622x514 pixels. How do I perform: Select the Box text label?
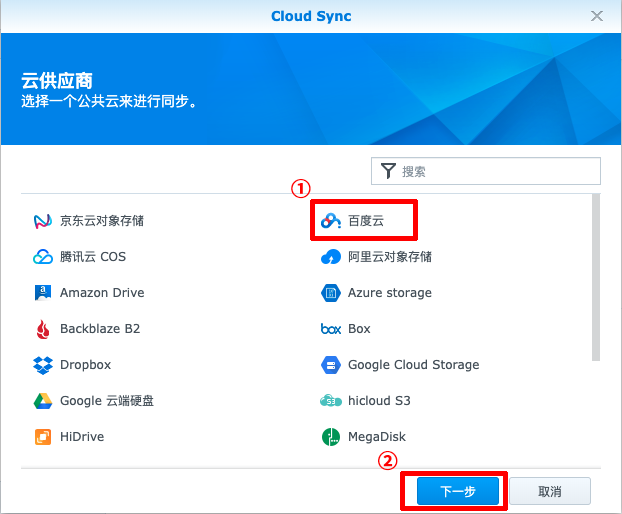pyautogui.click(x=359, y=329)
